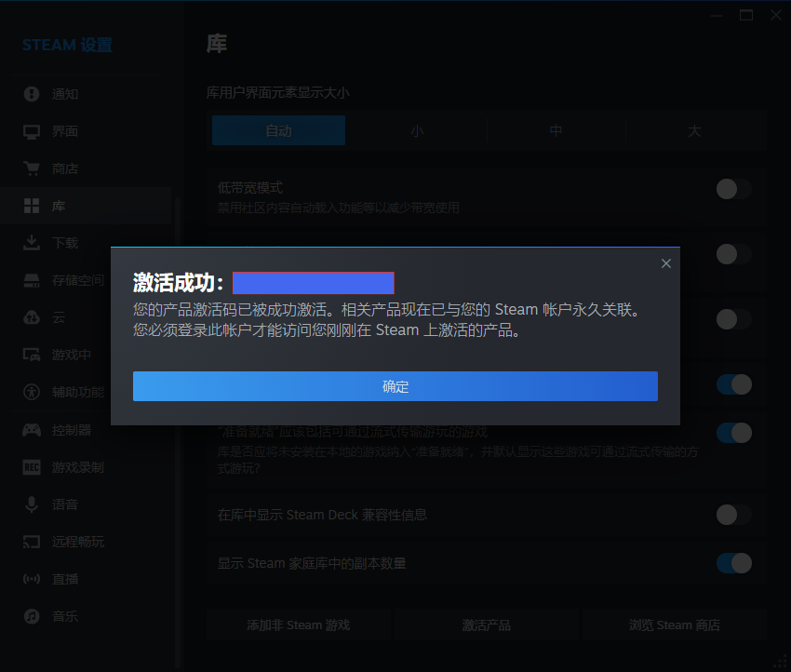Viewport: 791px width, 672px height.
Task: Open the 控制器 settings page
Action: tap(86, 430)
